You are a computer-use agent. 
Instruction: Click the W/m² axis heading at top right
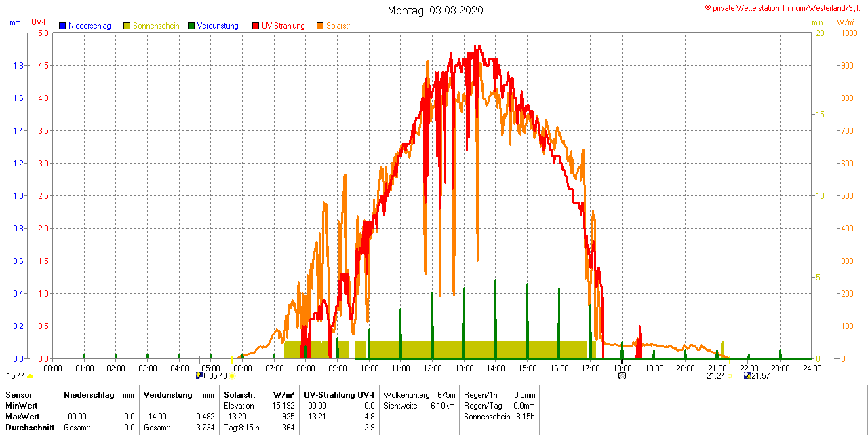(x=846, y=22)
